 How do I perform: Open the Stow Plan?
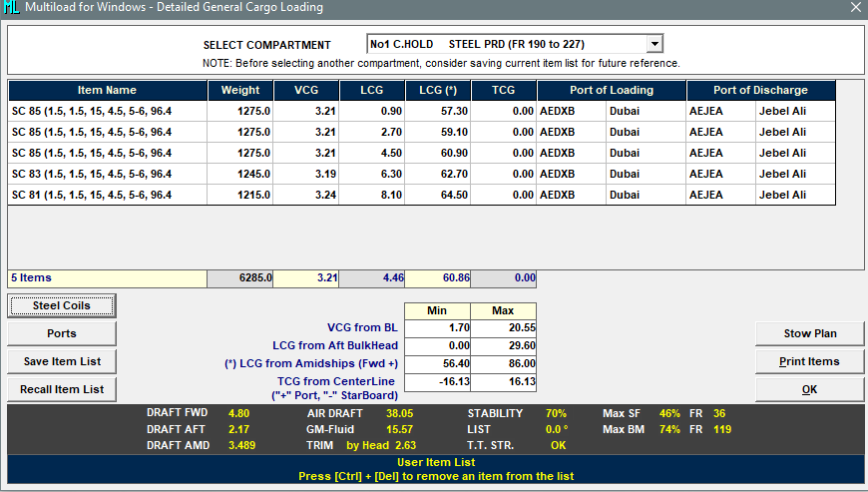809,333
